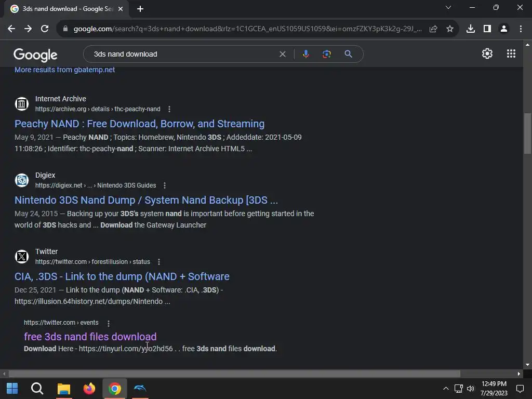Click the Digiex site name
This screenshot has width=532, height=399.
pos(45,175)
